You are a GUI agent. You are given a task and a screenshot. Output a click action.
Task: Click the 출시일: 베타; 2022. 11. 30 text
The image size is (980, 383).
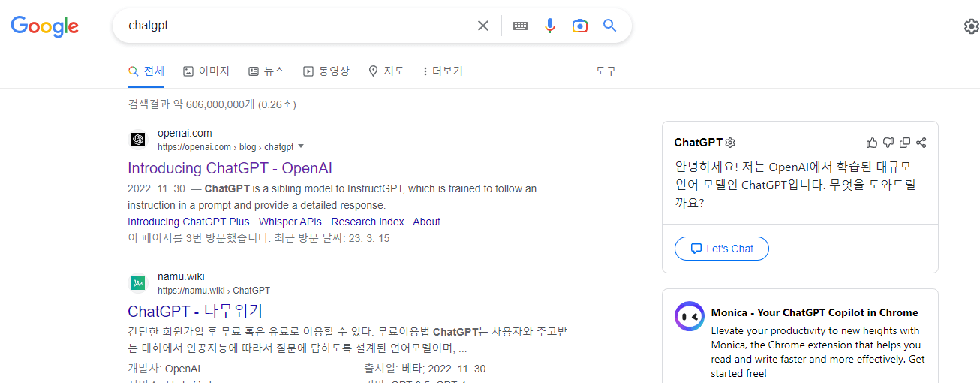point(425,369)
